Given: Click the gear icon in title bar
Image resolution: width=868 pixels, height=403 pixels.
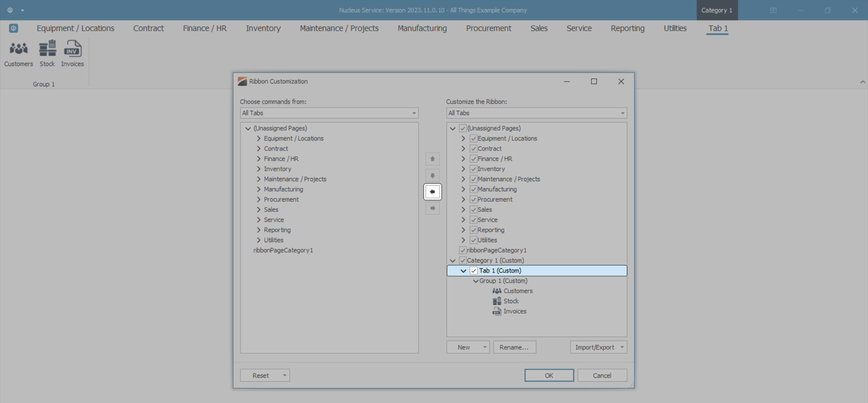Looking at the screenshot, I should coord(10,10).
